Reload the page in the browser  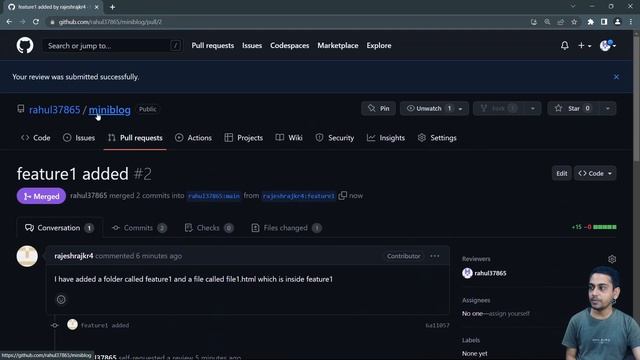coord(36,22)
